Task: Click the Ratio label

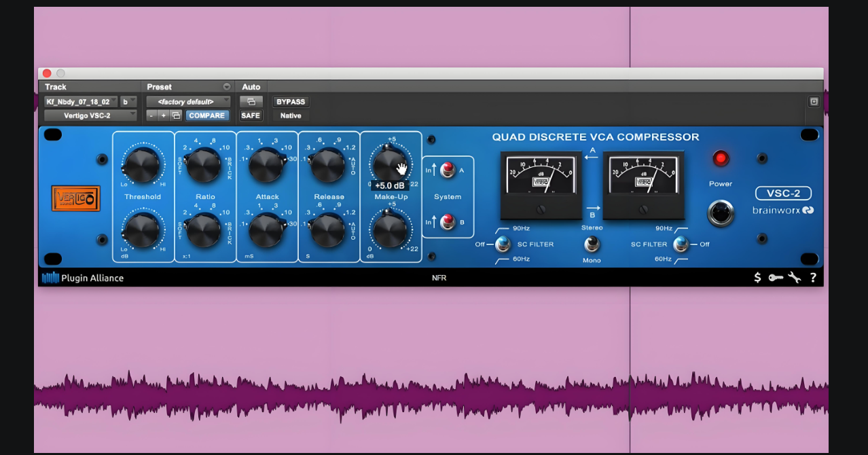Action: click(x=205, y=197)
